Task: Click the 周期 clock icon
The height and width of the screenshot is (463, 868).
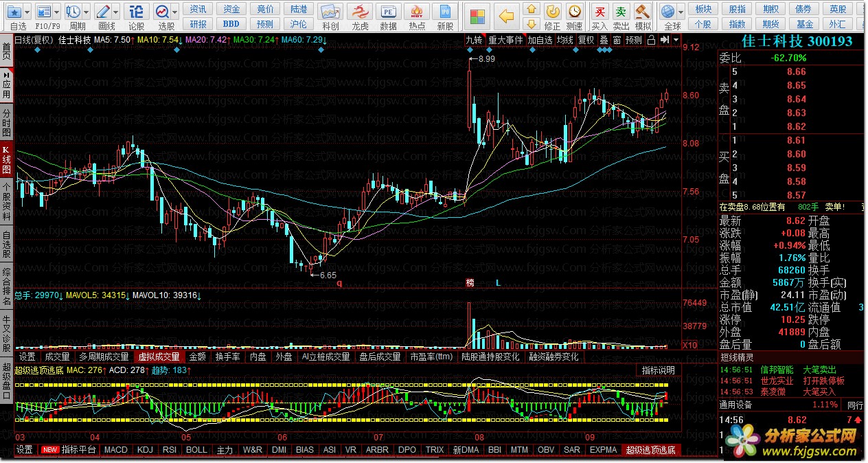Action: (x=73, y=12)
